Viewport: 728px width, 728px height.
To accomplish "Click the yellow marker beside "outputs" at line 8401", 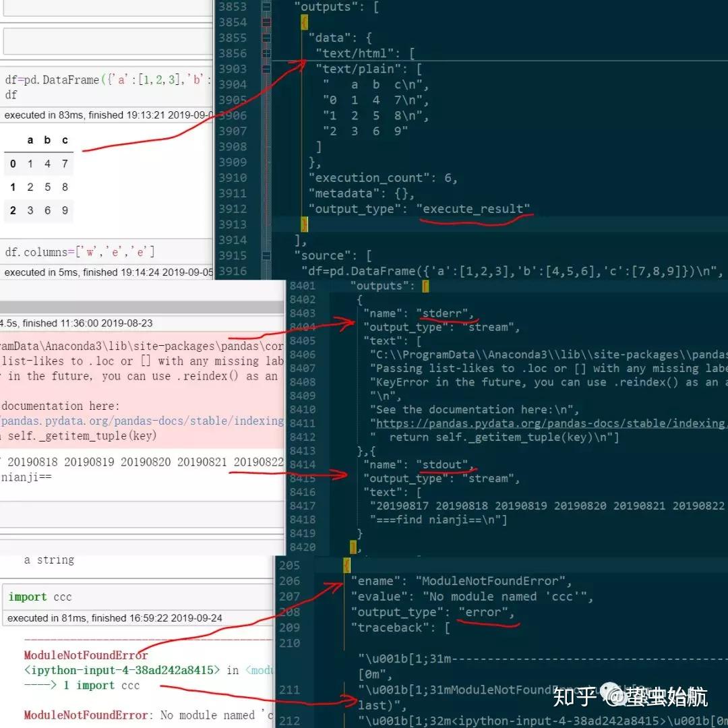I will point(425,286).
